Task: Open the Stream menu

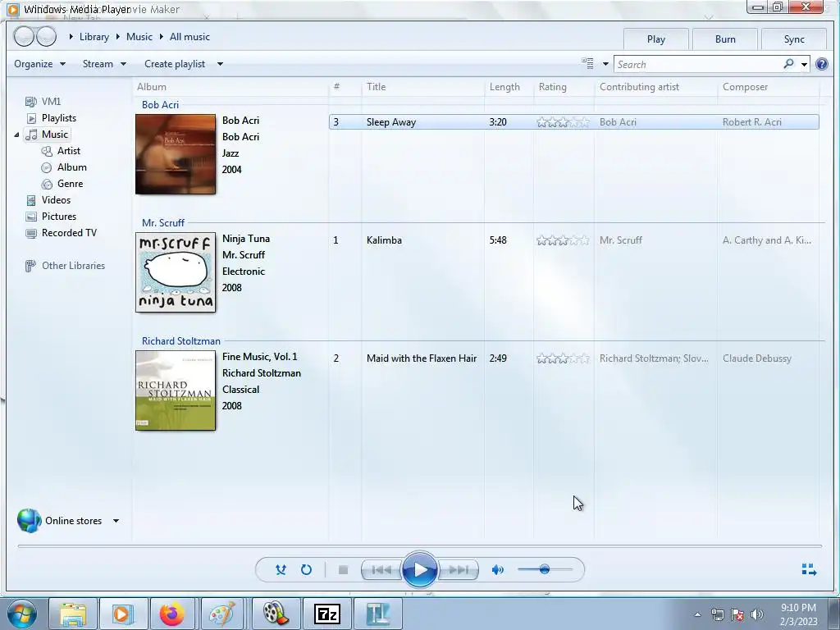Action: click(104, 64)
